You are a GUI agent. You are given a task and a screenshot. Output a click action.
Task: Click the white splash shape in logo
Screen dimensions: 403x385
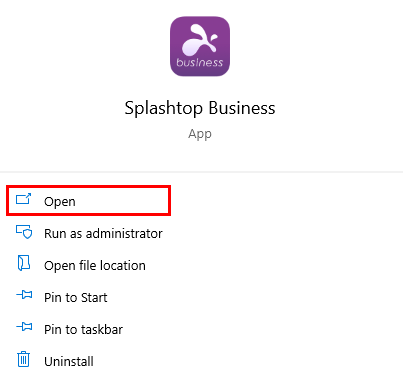coord(199,40)
